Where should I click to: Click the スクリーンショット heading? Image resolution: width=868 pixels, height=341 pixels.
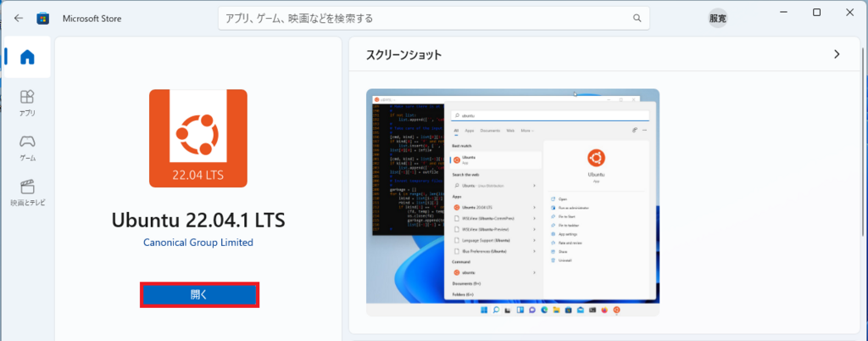(404, 55)
